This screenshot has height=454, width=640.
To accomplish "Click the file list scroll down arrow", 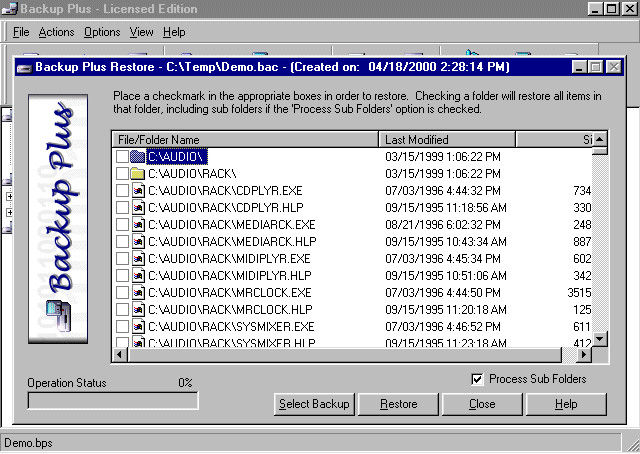I will click(x=600, y=338).
